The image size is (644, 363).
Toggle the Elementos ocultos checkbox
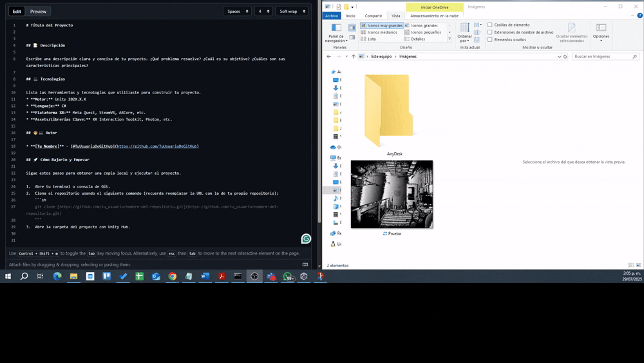(490, 39)
